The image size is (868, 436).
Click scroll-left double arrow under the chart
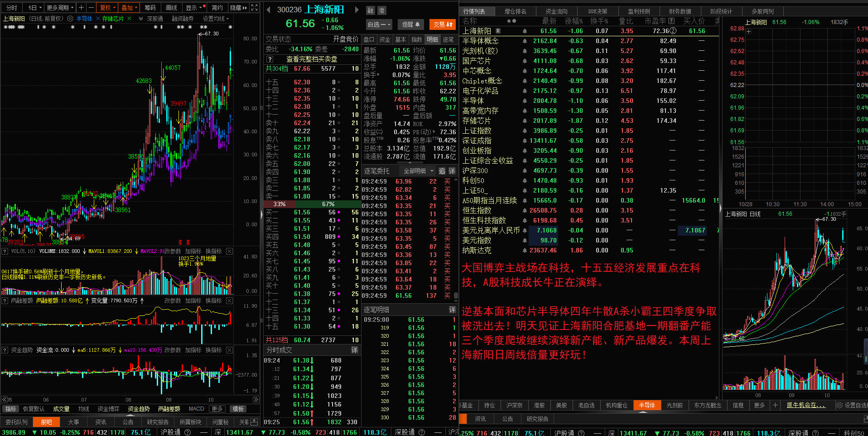(x=4, y=400)
